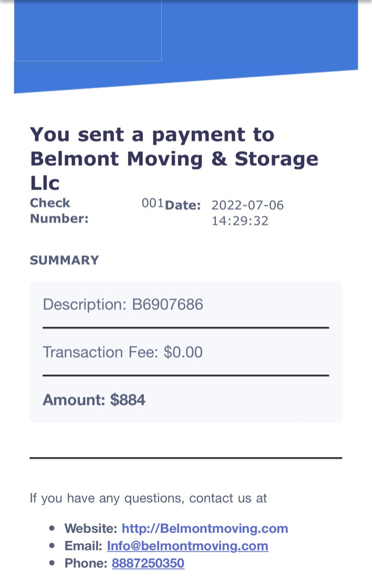Click the SUMMARY section heading
This screenshot has width=372, height=588.
click(64, 260)
